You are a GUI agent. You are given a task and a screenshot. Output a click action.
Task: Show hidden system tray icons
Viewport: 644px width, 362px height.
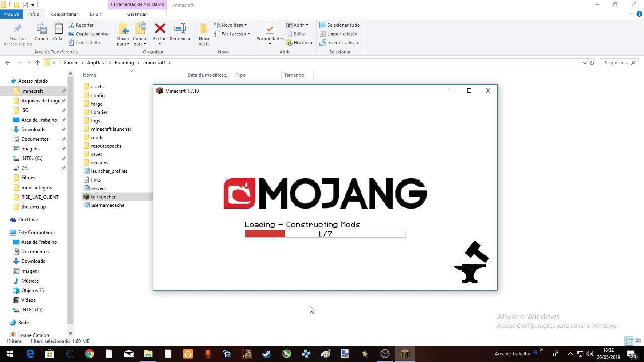[570, 354]
